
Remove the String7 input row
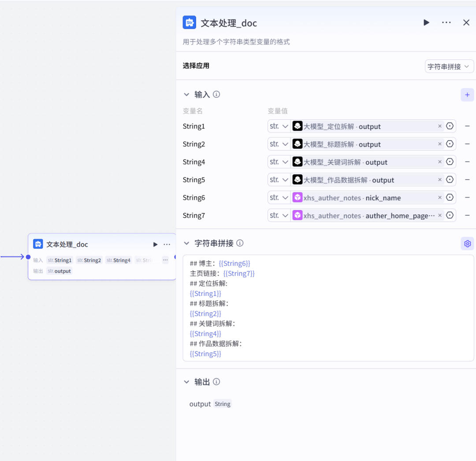pyautogui.click(x=467, y=215)
